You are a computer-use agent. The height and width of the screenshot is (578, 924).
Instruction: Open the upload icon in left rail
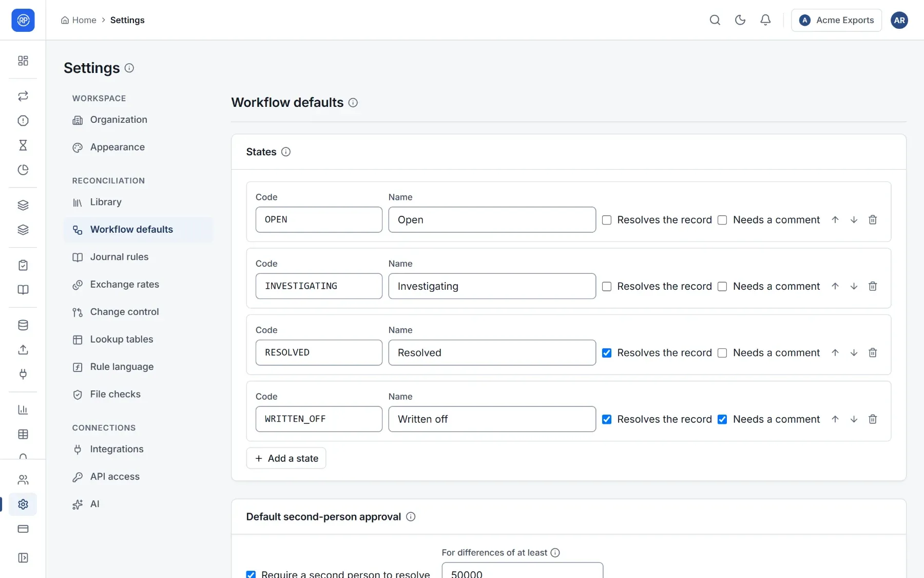[23, 349]
